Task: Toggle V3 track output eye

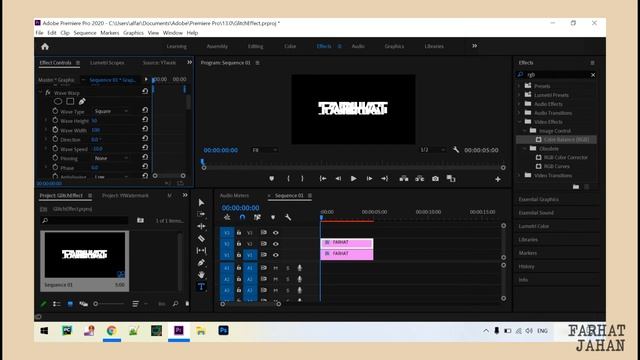Action: [x=276, y=233]
